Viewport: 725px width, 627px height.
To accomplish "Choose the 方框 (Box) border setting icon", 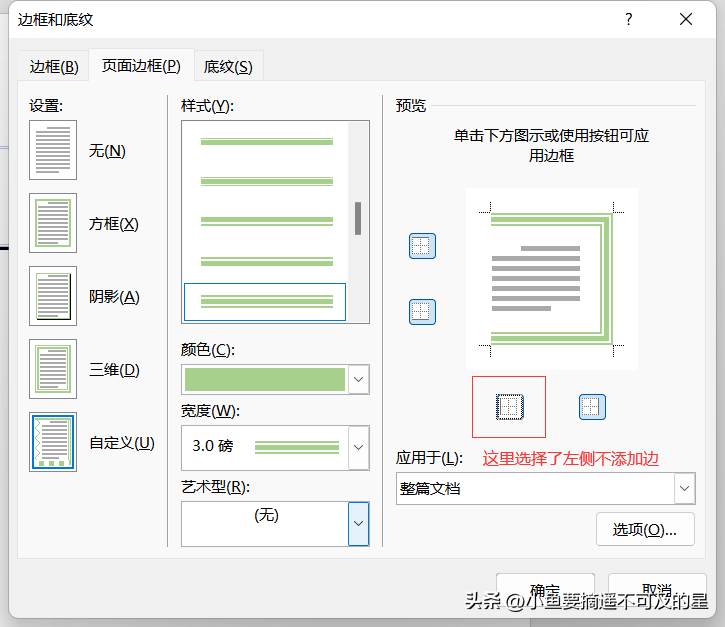I will click(x=53, y=223).
